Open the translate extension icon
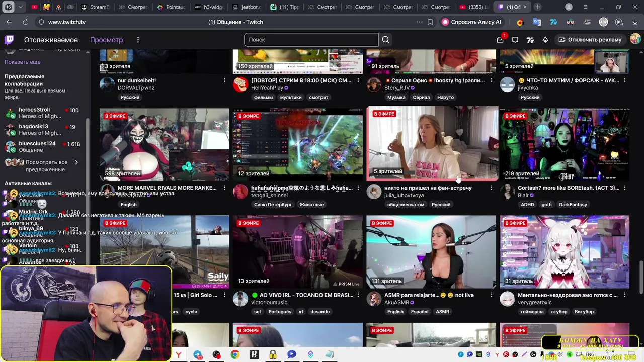Image resolution: width=644 pixels, height=362 pixels. pos(537,22)
